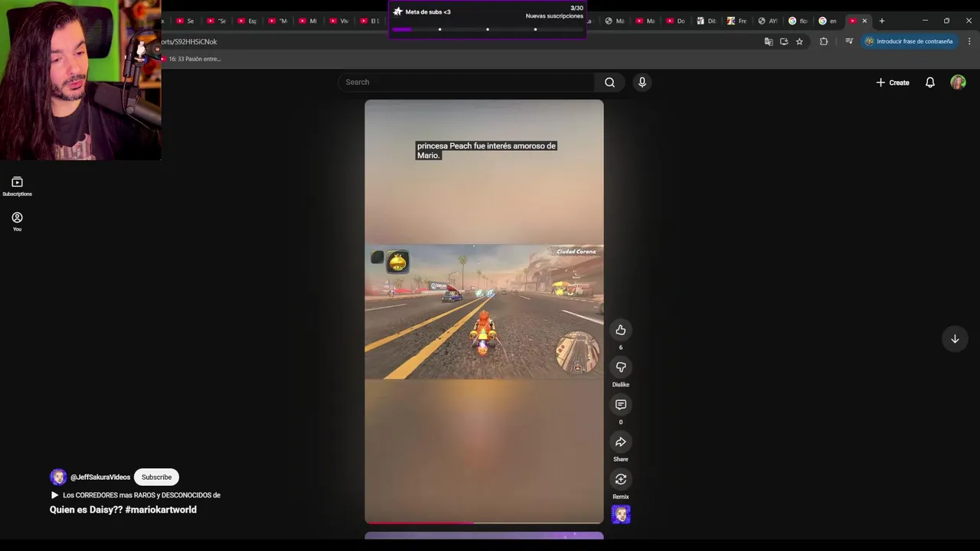The image size is (980, 551).
Task: Switch to the 'Fre' browser tab
Action: tap(736, 21)
